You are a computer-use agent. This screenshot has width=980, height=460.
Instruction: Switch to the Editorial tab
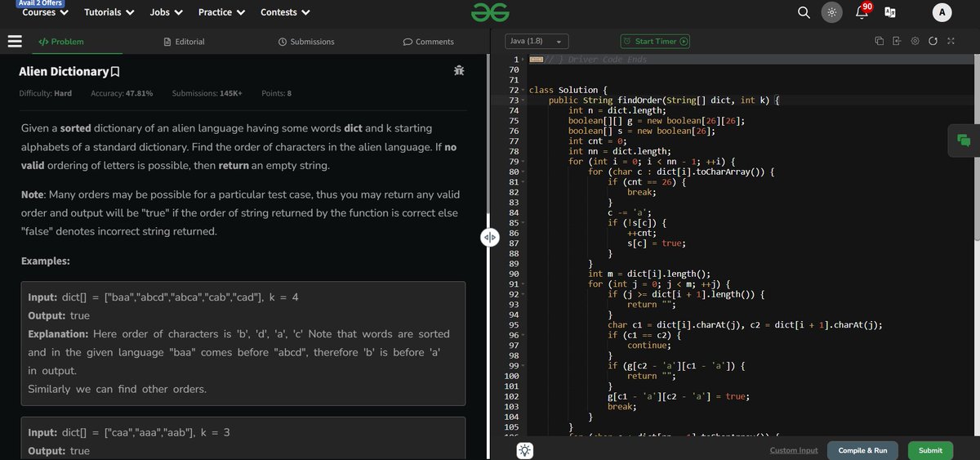point(184,42)
